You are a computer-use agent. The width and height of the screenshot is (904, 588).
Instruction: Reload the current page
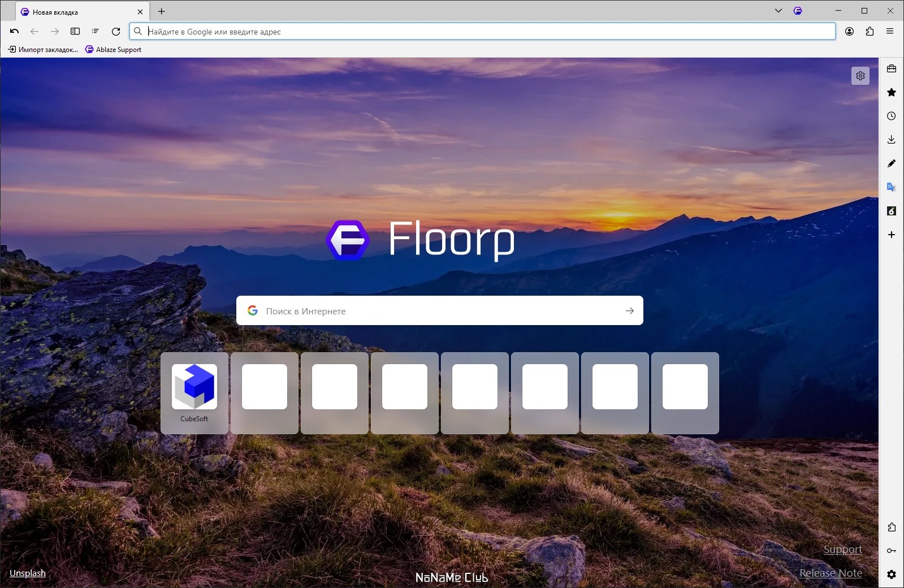(116, 32)
